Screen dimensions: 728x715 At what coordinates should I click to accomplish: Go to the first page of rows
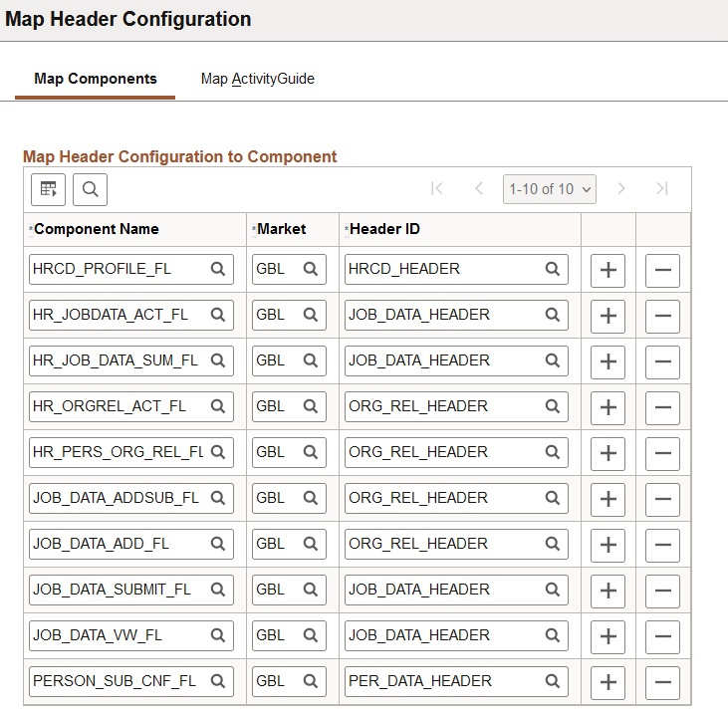coord(437,188)
